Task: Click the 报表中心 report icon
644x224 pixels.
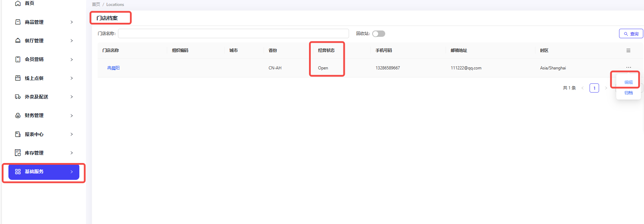Action: coord(18,134)
